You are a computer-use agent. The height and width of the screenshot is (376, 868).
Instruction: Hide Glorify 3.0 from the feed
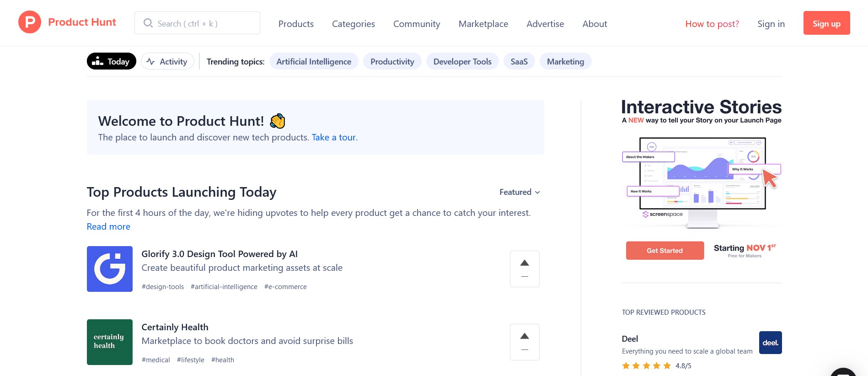tap(524, 276)
